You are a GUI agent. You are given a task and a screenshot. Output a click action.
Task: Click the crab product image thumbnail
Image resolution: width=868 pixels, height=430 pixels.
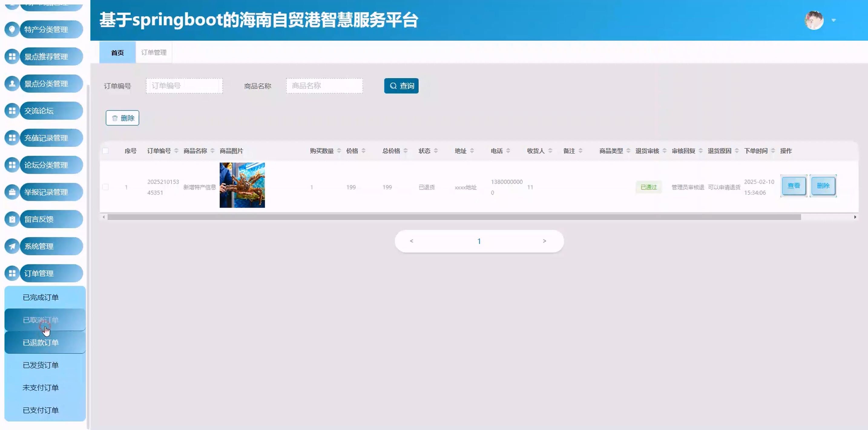point(242,185)
